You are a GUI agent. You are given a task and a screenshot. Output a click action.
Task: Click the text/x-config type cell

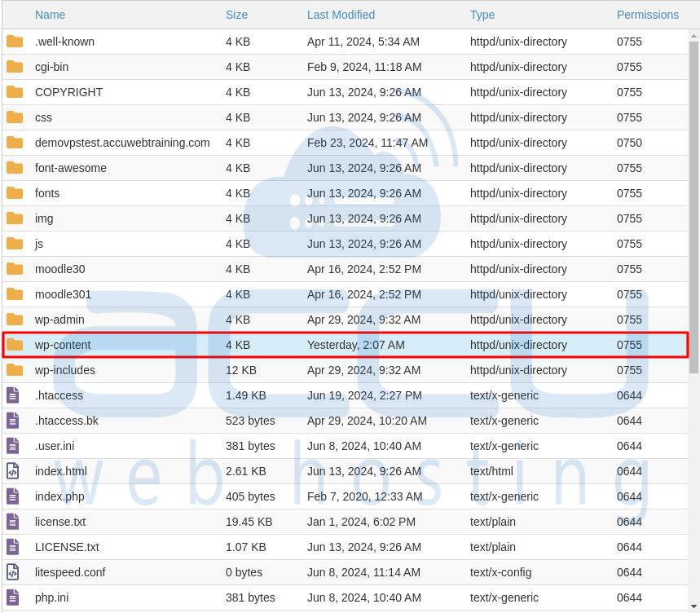click(x=500, y=572)
